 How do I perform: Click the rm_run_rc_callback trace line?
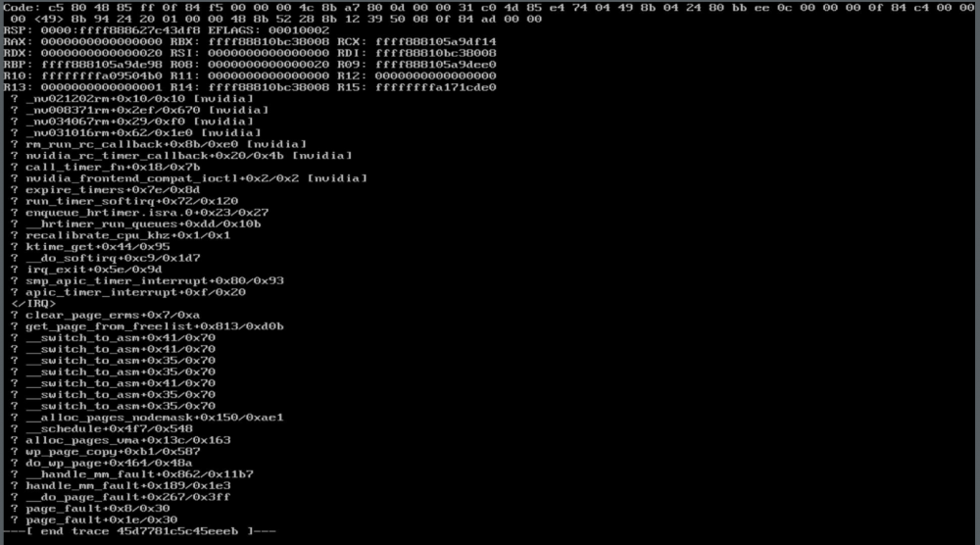(x=159, y=144)
